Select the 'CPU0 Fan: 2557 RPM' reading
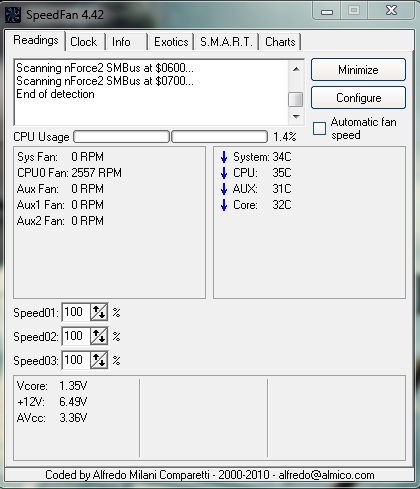The height and width of the screenshot is (489, 420). pos(69,173)
